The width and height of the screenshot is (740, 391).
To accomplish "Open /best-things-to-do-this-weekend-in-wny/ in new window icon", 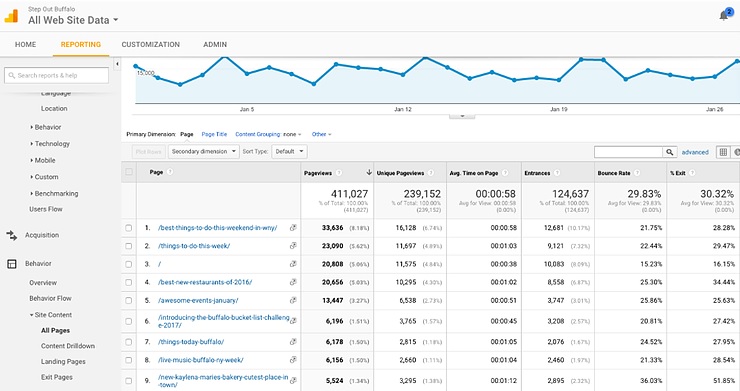I will coord(293,228).
